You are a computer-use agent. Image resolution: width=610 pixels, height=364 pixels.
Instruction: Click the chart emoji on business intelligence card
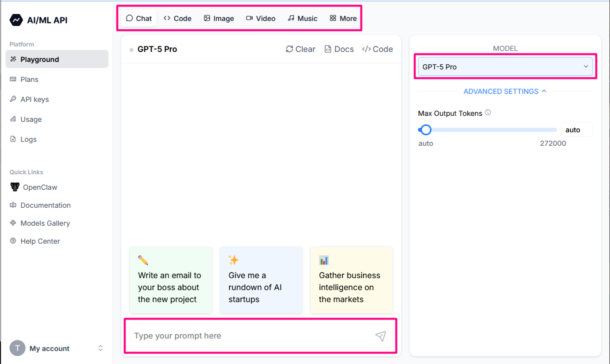click(324, 260)
